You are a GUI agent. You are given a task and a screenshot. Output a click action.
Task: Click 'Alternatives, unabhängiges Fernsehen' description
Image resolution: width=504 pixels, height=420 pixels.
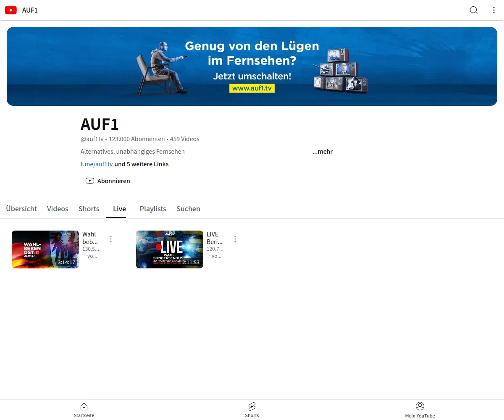coord(133,152)
